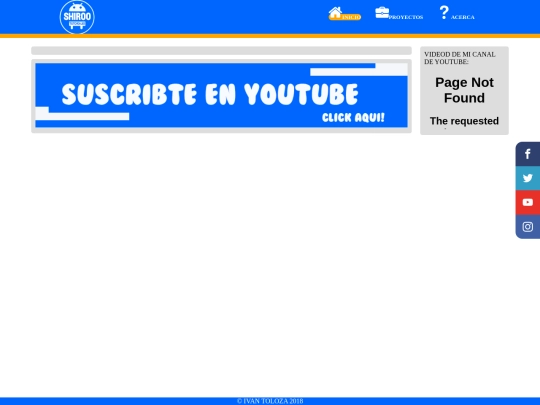Open the Instagram side button
Image resolution: width=540 pixels, height=405 pixels.
tap(528, 227)
